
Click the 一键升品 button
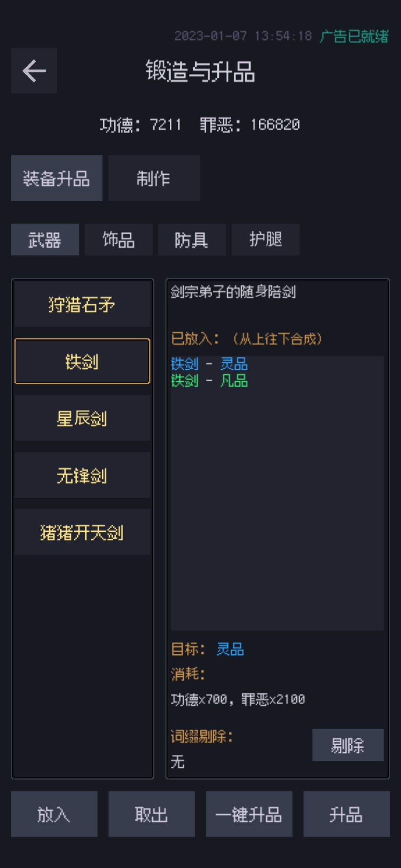249,814
